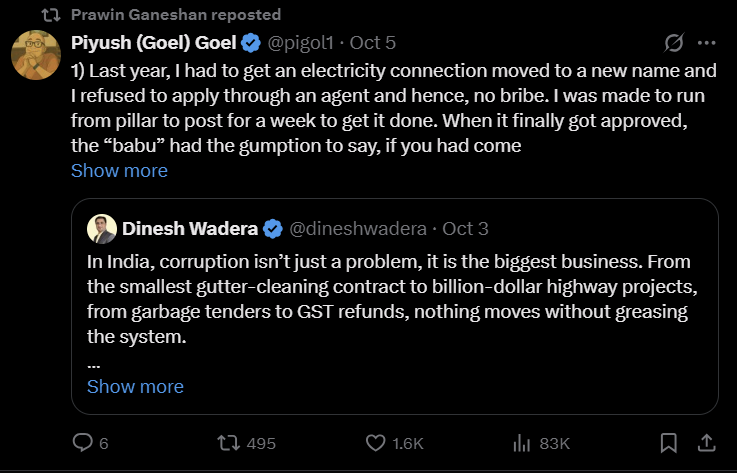Open post analytics via views icon
737x473 pixels.
(520, 443)
